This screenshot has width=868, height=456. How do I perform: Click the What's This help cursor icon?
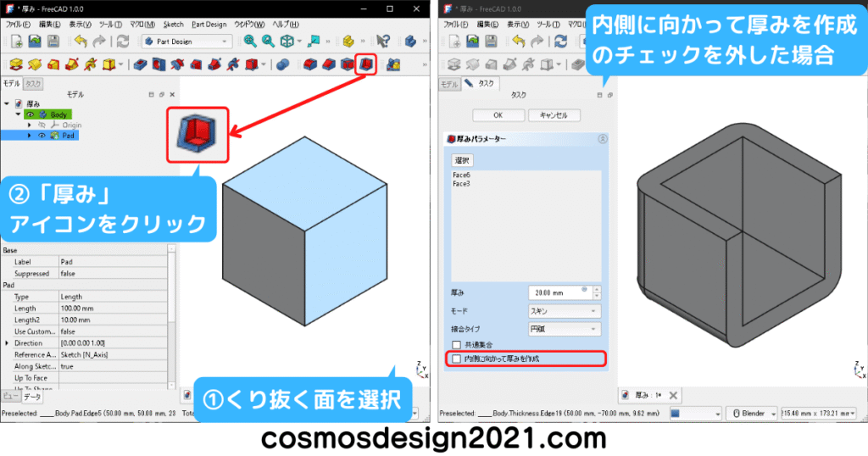coord(382,41)
